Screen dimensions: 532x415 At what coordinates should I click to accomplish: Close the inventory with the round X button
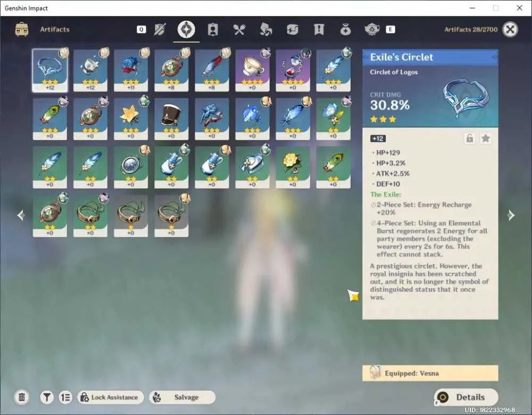510,29
